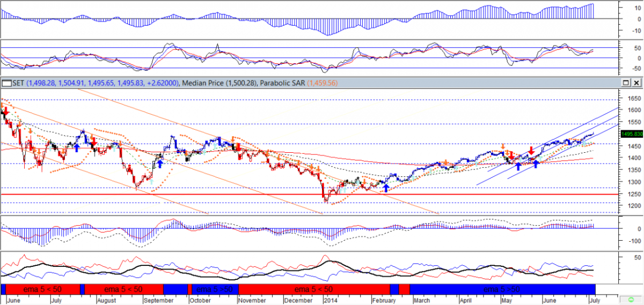Select the red 'ema 5 < 50' ribbon above August
The image size is (644, 305).
coord(123,289)
